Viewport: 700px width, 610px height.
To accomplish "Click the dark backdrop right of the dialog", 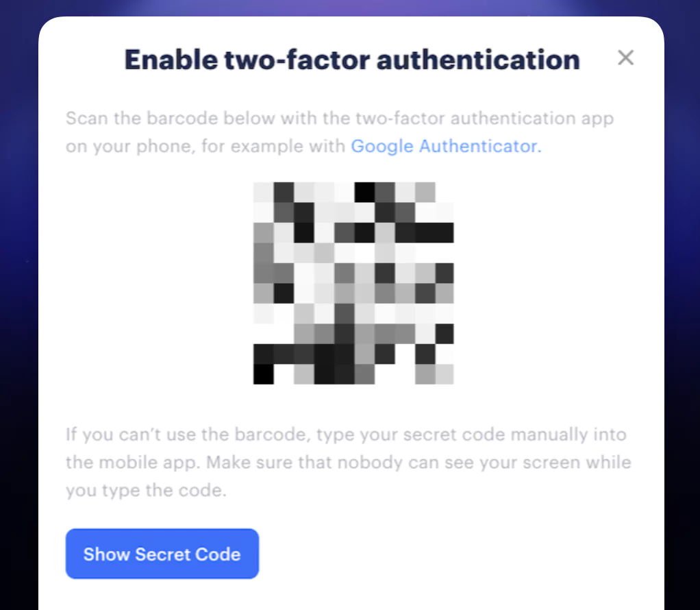I will pos(682,313).
